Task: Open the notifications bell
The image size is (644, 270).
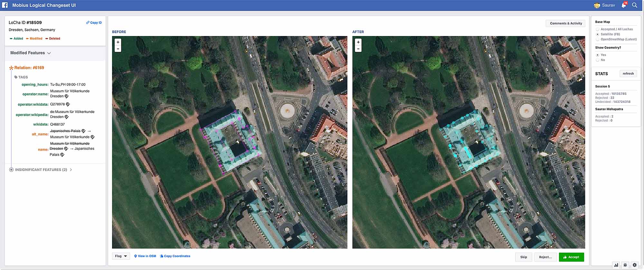Action: [x=624, y=5]
